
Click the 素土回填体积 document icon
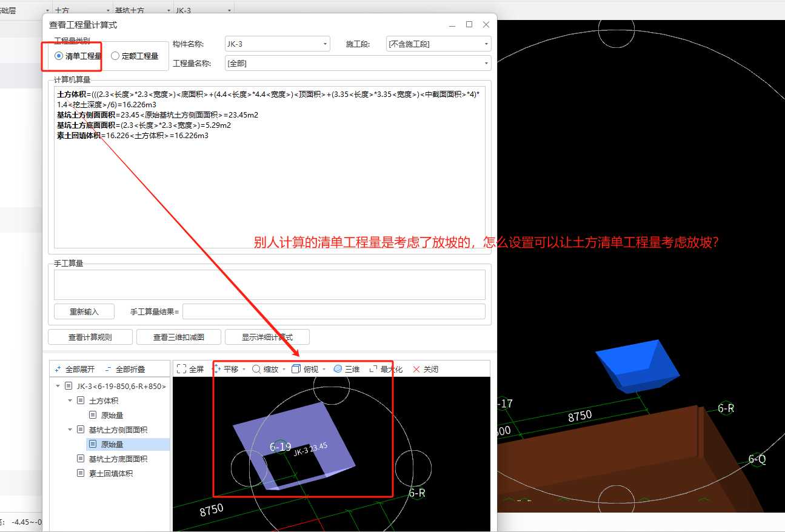[81, 473]
